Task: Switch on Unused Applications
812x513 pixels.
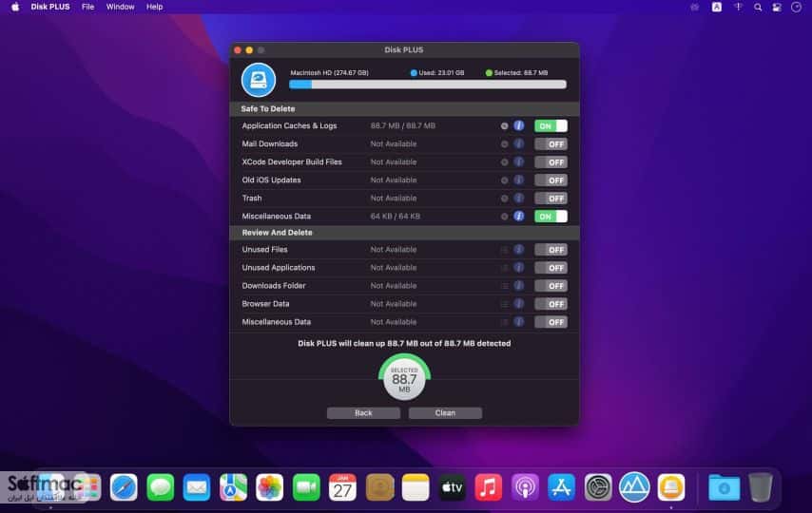Action: coord(551,268)
